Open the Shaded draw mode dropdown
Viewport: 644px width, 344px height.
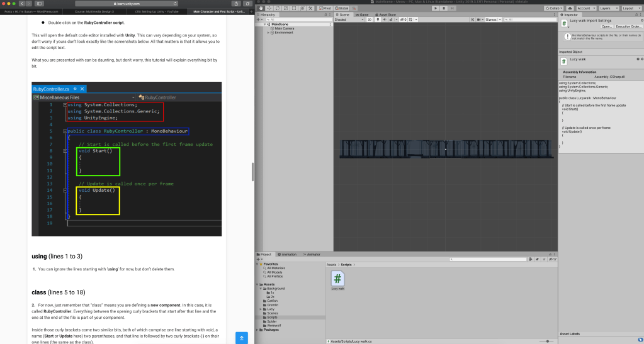pos(349,19)
